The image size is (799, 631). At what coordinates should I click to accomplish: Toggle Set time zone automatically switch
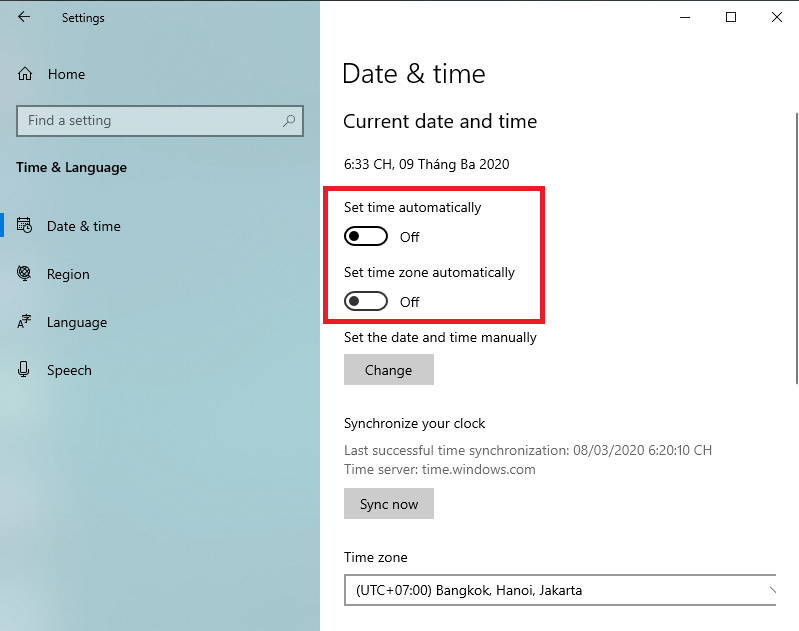click(x=366, y=301)
